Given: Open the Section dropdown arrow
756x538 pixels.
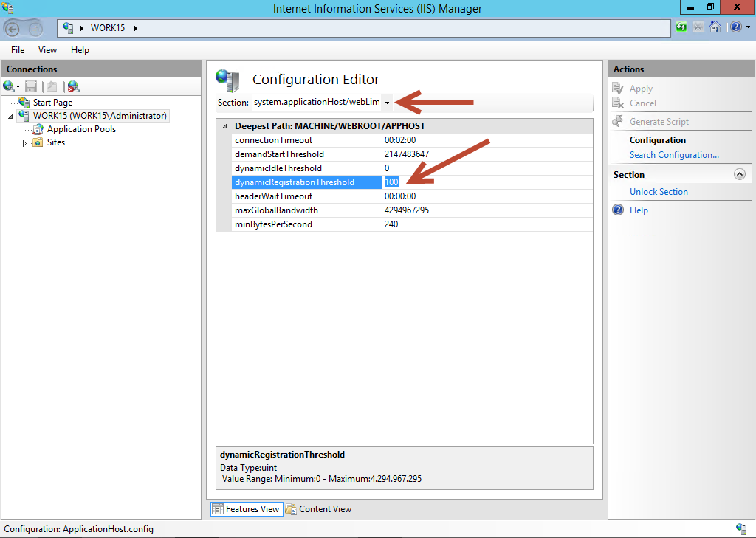Looking at the screenshot, I should [387, 103].
